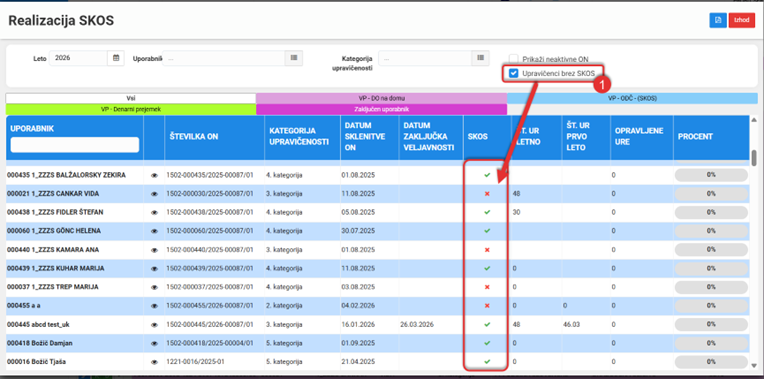View details eye icon for KUHAR MARIJA
This screenshot has width=764, height=379.
point(154,268)
